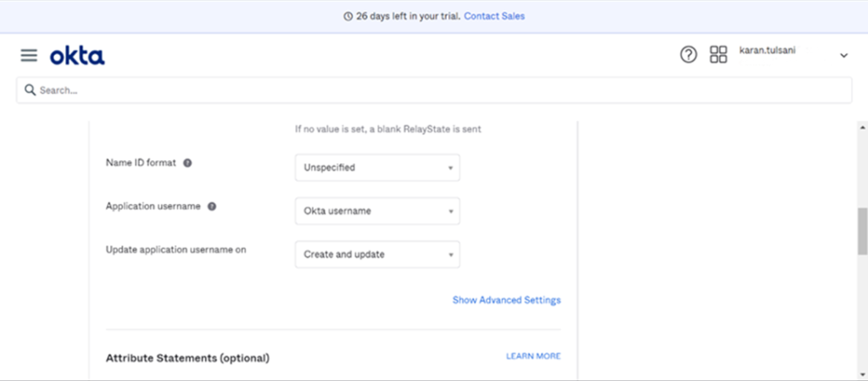Click the trial clock icon

[348, 17]
